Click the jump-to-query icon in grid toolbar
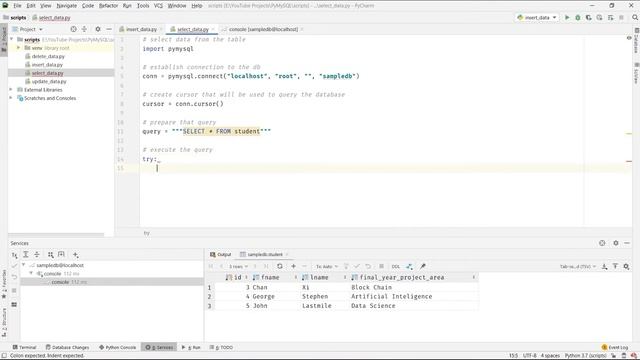 coord(409,266)
